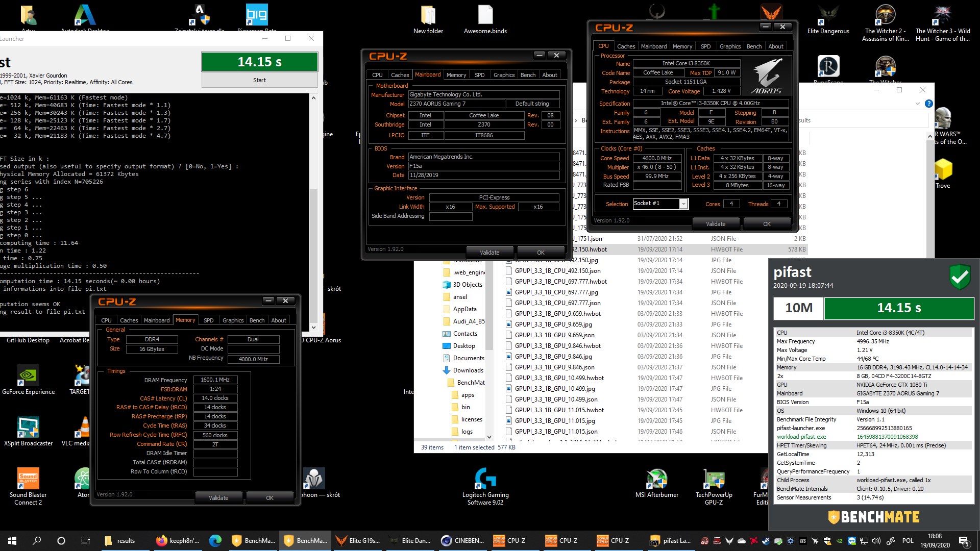Switch to CINEBENCH taskbar item
The width and height of the screenshot is (980, 551).
[x=462, y=541]
